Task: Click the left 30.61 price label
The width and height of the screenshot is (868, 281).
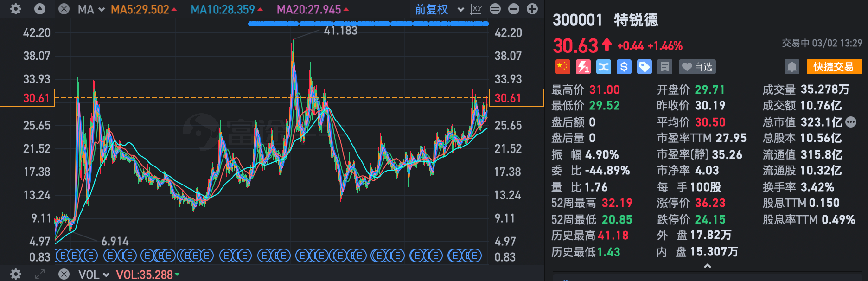Action: [x=27, y=98]
